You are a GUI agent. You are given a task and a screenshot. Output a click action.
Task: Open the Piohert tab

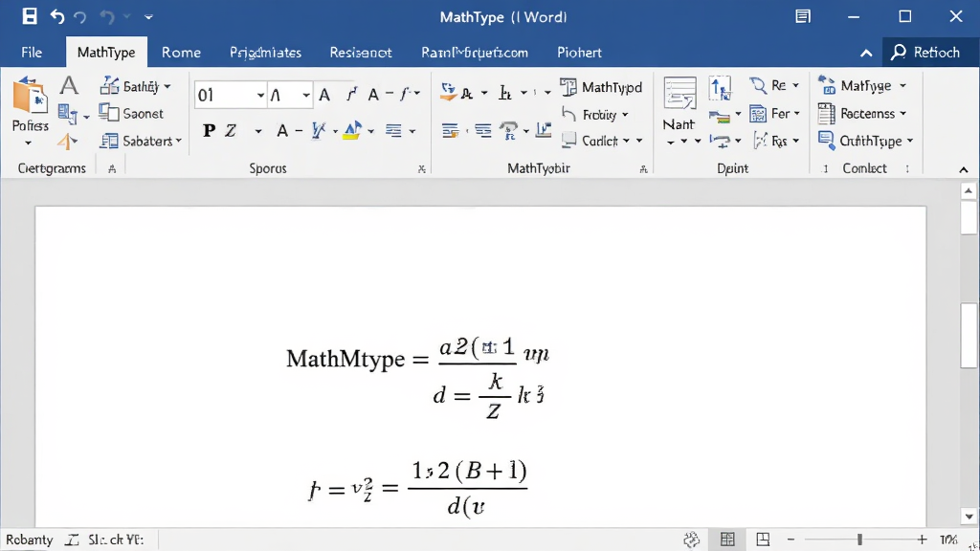point(579,53)
